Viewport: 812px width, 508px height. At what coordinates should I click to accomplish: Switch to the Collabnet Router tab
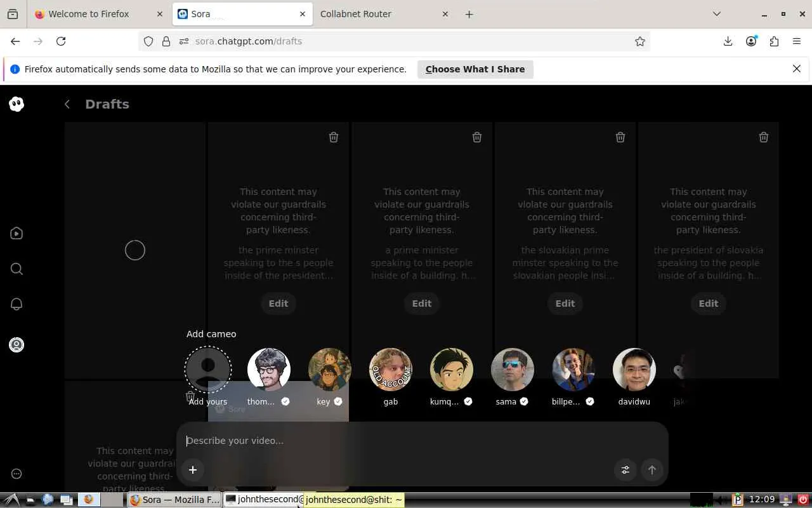click(x=384, y=14)
